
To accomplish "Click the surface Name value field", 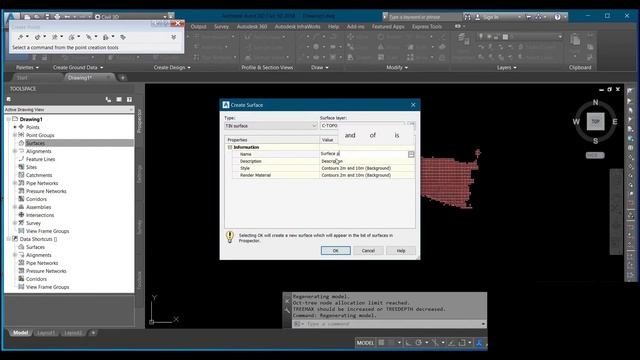I will 364,154.
